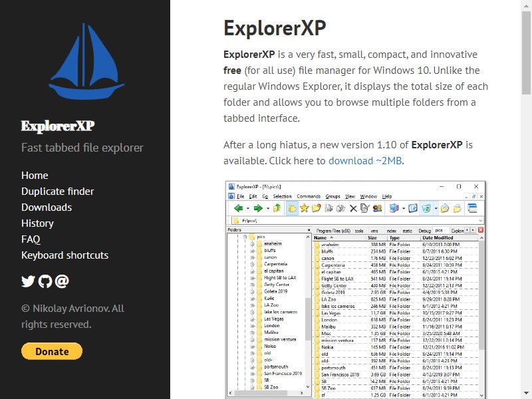Open the Keyboard shortcuts page
Screen dimensions: 532x399
(x=65, y=255)
